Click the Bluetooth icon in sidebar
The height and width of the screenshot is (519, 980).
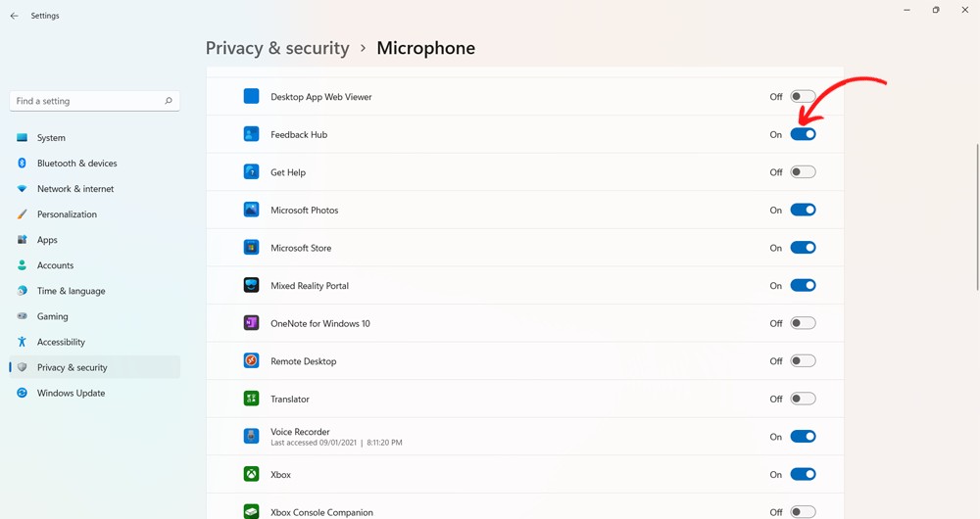point(22,163)
